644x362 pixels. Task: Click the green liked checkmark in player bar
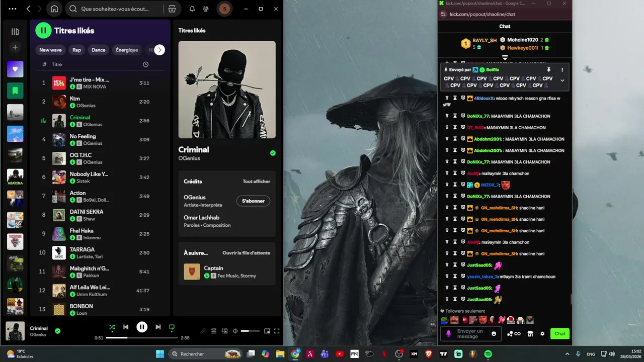pyautogui.click(x=57, y=331)
